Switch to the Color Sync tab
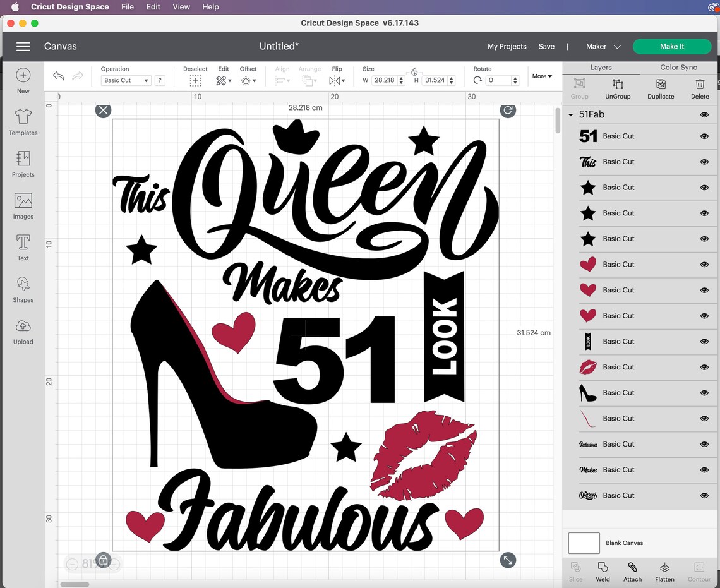 pos(680,67)
